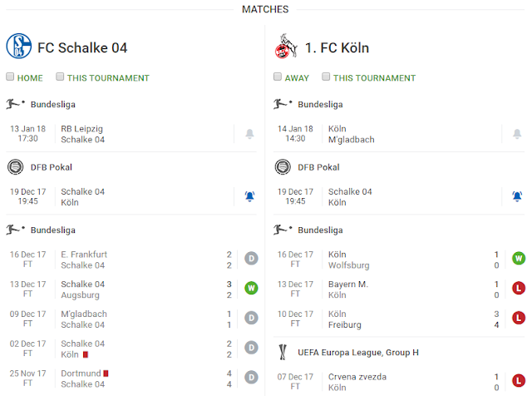Open the E. Frankfurt vs Schalke 04 match
The height and width of the screenshot is (396, 532).
[x=125, y=260]
